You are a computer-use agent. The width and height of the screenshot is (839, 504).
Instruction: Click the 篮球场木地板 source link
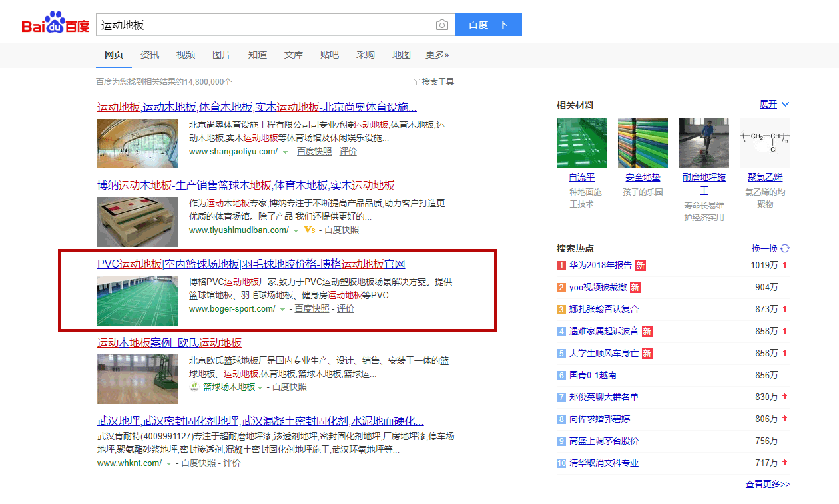229,387
